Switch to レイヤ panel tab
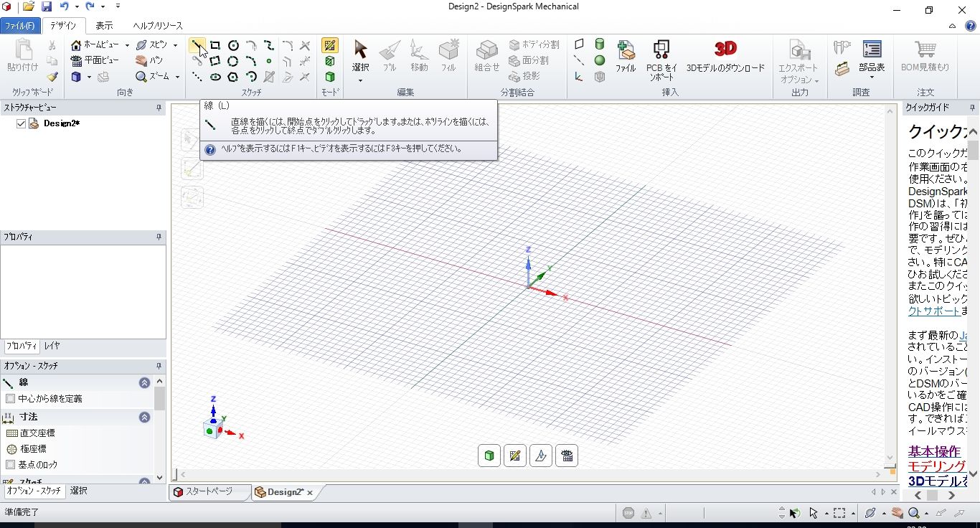Image resolution: width=980 pixels, height=528 pixels. pos(52,346)
